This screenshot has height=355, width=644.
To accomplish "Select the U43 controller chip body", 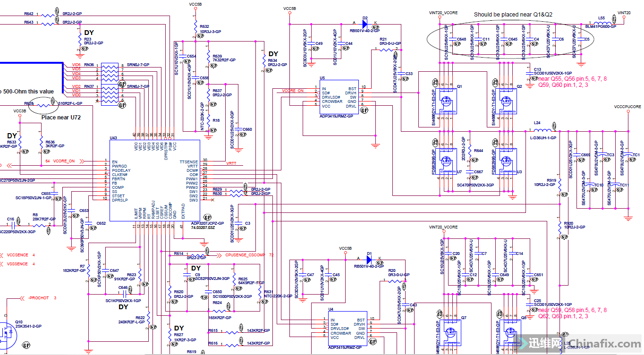I will click(154, 180).
